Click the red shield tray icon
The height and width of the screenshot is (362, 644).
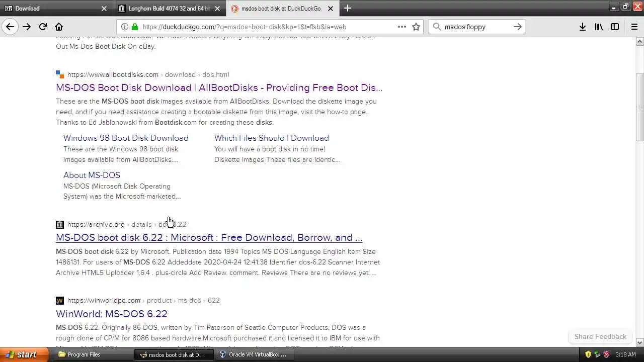point(606,354)
